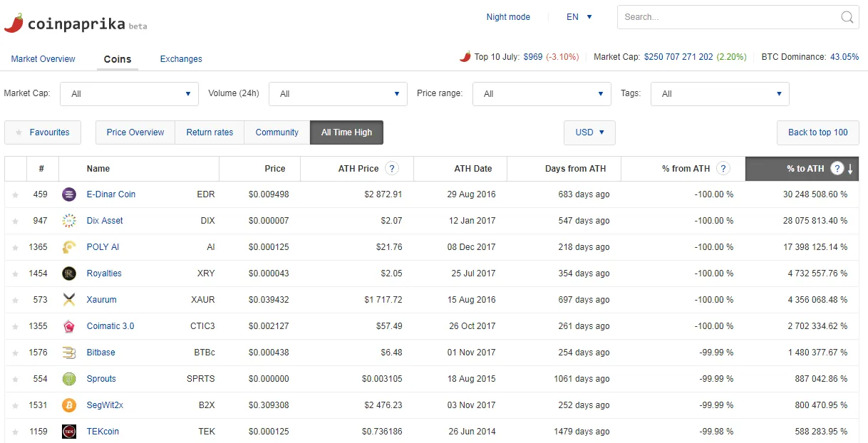Click the % from ATH help icon
The image size is (868, 443).
(x=723, y=169)
